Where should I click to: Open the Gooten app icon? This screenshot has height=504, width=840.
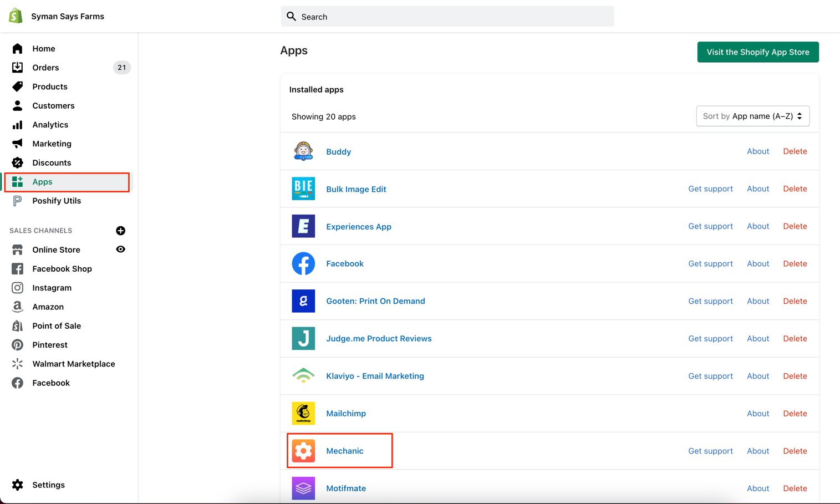click(303, 301)
